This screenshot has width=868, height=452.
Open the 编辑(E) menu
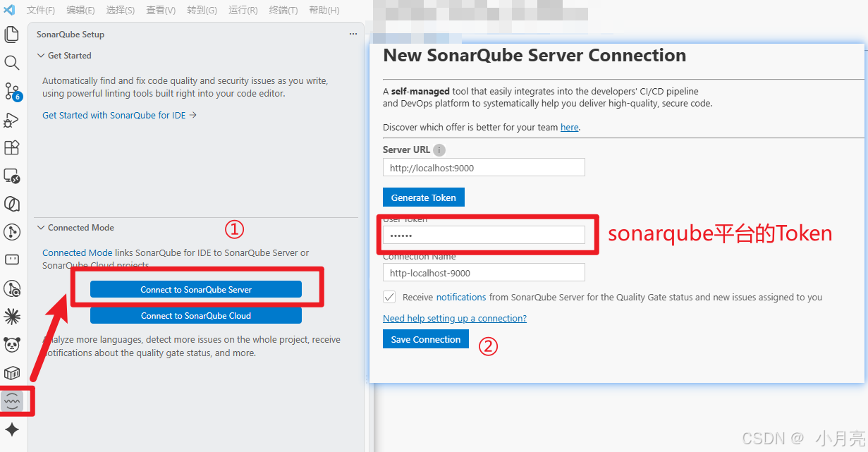(x=80, y=11)
